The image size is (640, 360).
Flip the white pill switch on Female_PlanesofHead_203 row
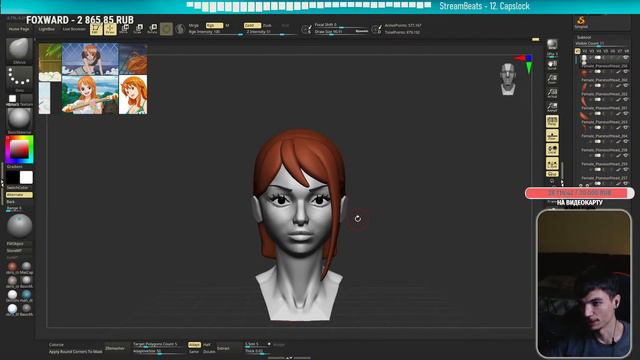[x=598, y=128]
